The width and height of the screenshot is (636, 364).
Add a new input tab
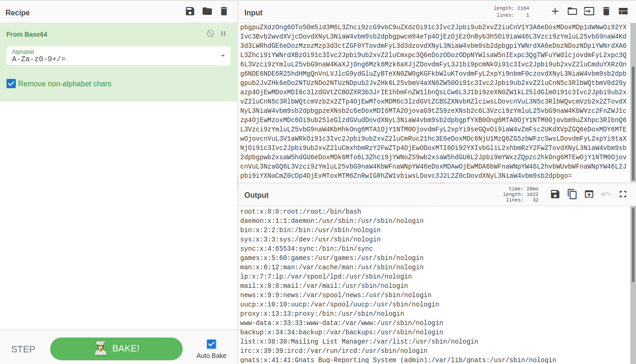click(555, 12)
